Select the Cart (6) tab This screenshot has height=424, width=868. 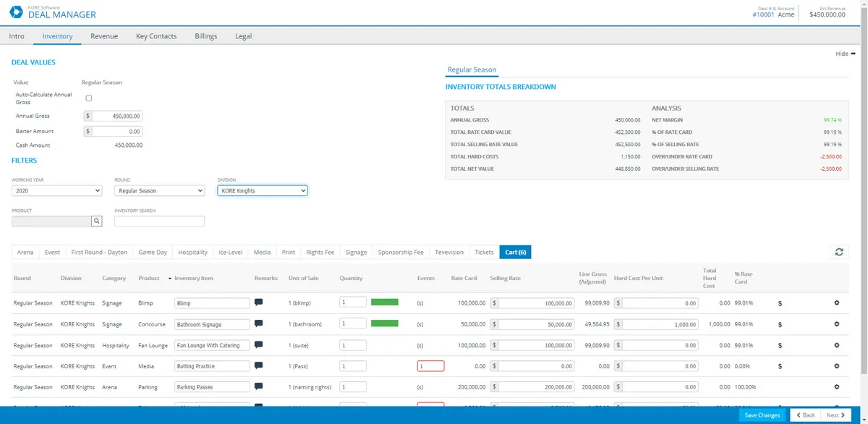click(x=516, y=252)
